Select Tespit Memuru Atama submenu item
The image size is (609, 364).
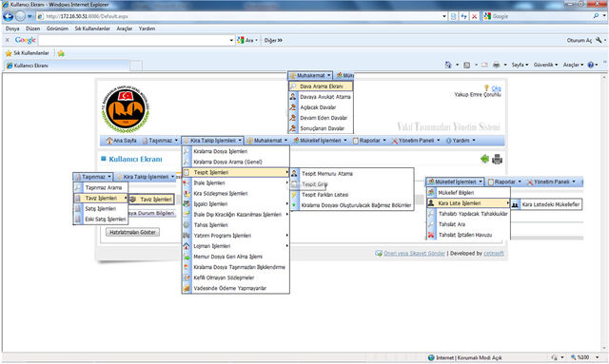[352, 174]
